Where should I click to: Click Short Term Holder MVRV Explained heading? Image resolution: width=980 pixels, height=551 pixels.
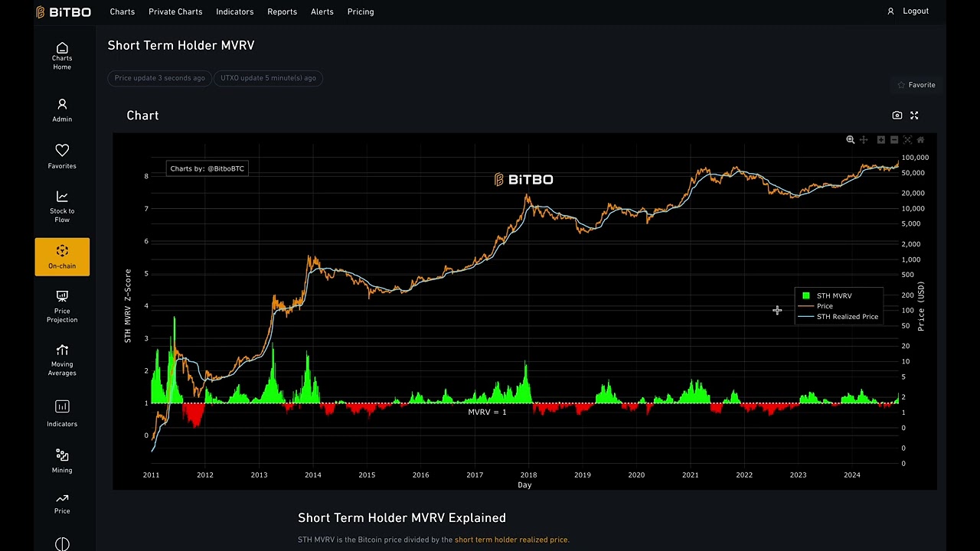coord(402,518)
